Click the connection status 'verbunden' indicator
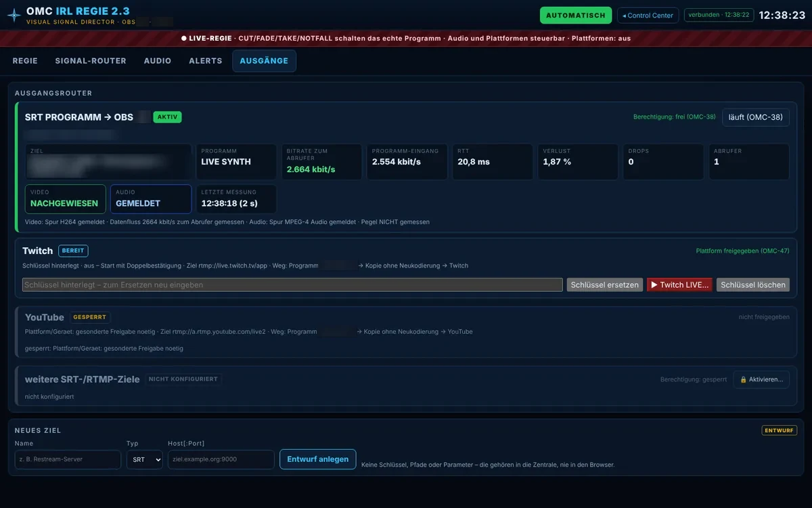Image resolution: width=812 pixels, height=508 pixels. (x=719, y=15)
